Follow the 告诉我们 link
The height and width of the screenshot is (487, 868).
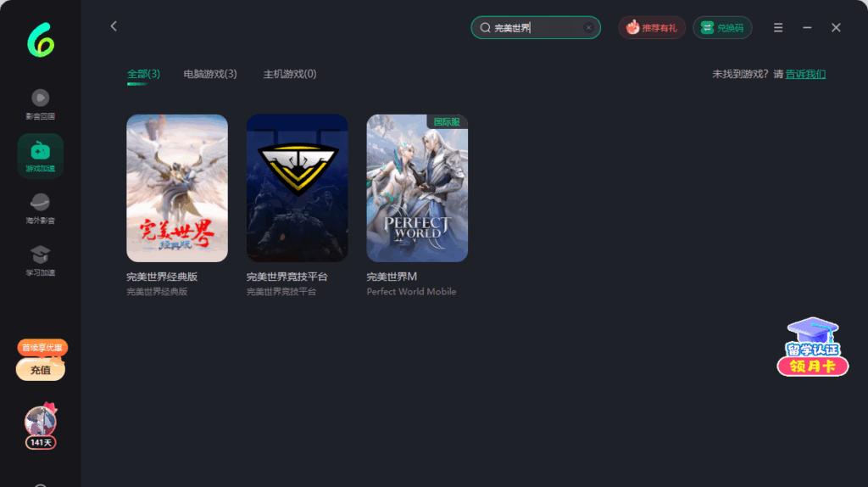point(805,75)
